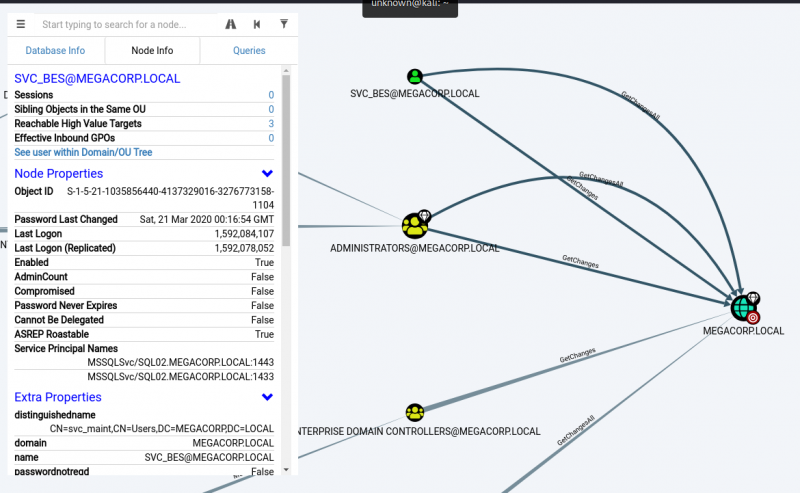Click Reachable High Value Targets count 3
Image resolution: width=800 pixels, height=493 pixels.
[270, 124]
